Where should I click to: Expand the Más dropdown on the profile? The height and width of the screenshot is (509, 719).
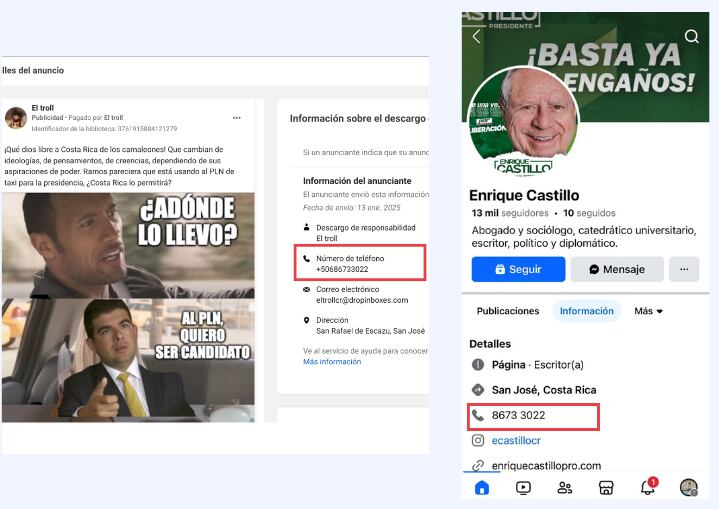click(x=648, y=311)
